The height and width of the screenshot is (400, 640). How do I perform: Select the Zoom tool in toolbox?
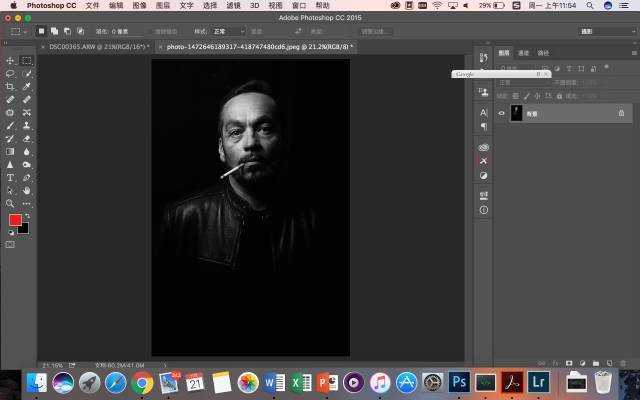10,203
